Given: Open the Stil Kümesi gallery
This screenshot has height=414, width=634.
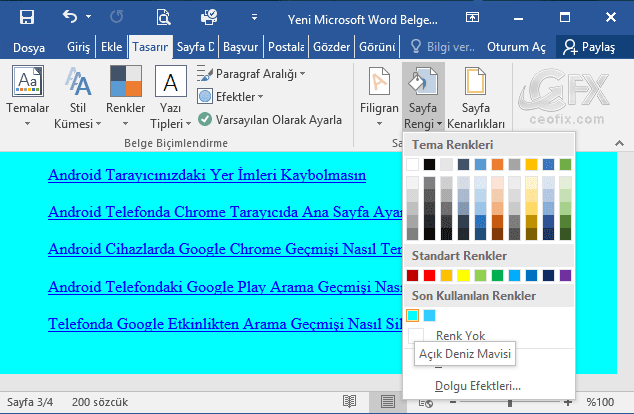Looking at the screenshot, I should (78, 96).
